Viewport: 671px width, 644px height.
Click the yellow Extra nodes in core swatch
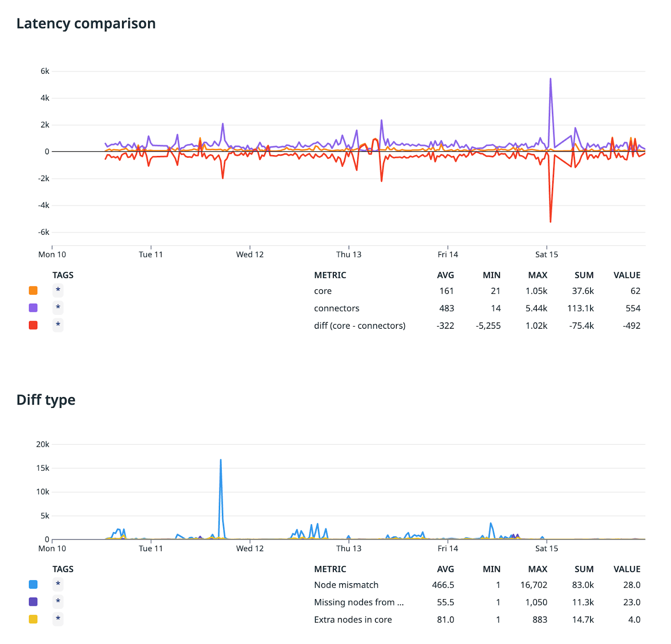click(x=33, y=619)
